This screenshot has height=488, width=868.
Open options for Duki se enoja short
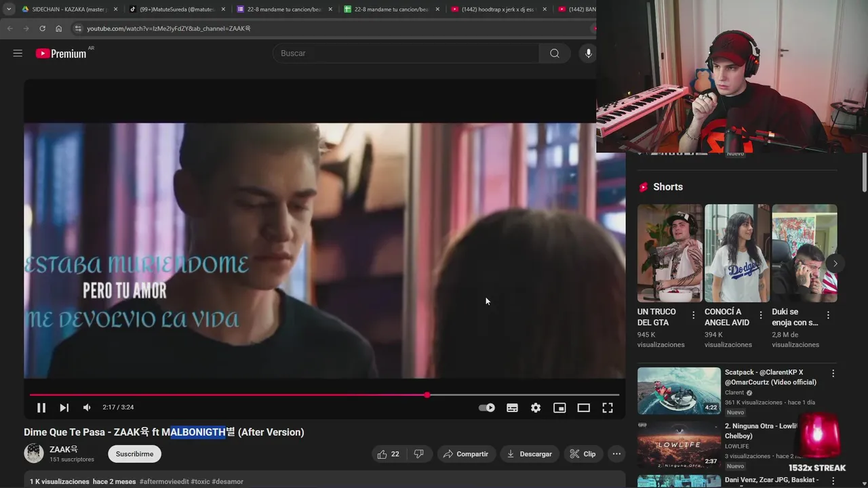coord(828,315)
